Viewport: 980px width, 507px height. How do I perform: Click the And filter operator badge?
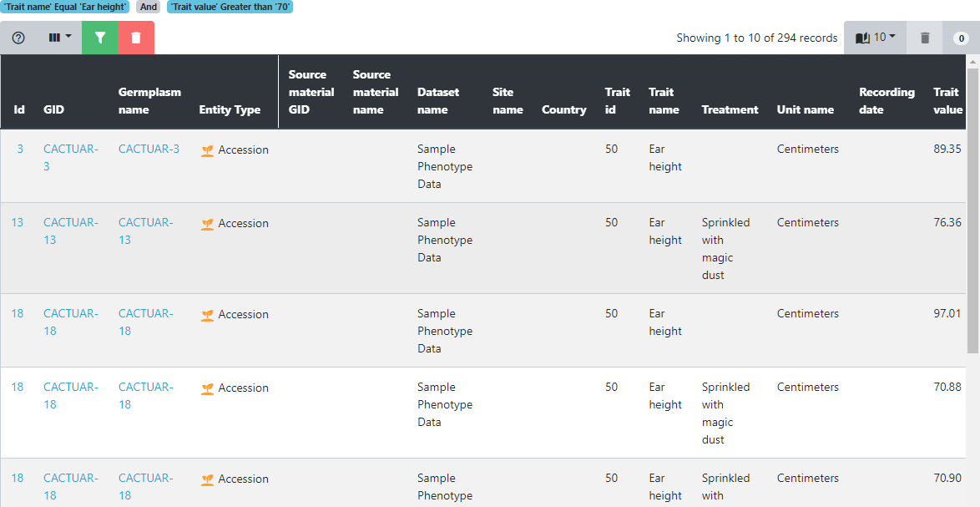point(149,7)
